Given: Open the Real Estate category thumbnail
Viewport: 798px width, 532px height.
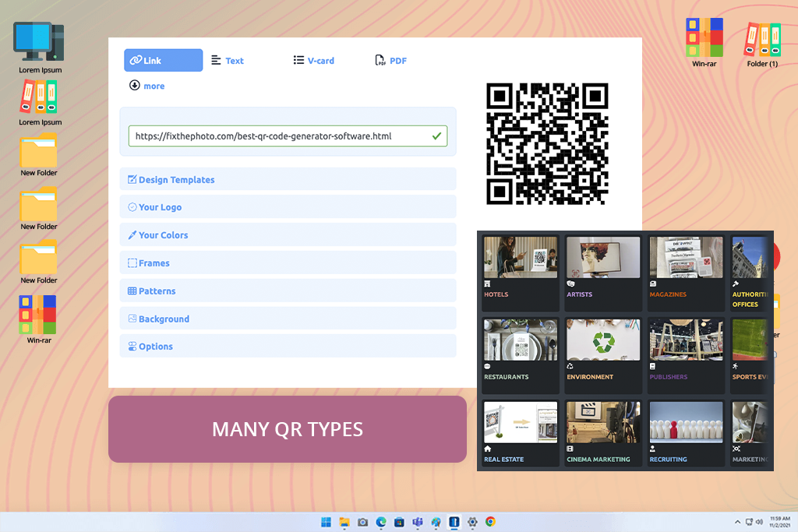Looking at the screenshot, I should coord(520,422).
